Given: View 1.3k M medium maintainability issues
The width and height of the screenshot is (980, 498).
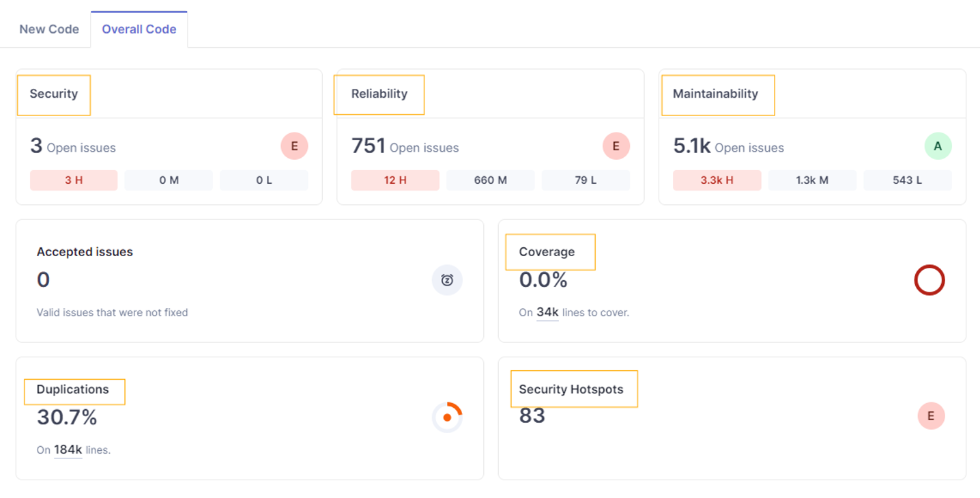Looking at the screenshot, I should click(812, 180).
